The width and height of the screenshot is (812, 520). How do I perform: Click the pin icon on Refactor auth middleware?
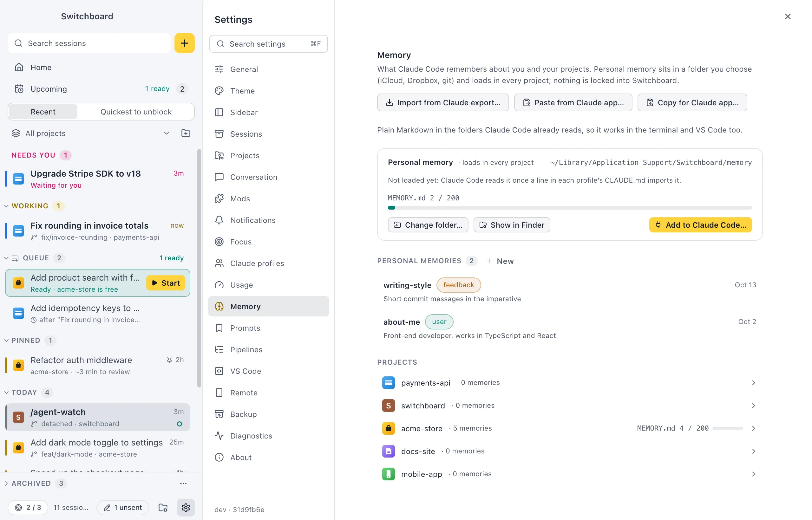[x=169, y=360]
